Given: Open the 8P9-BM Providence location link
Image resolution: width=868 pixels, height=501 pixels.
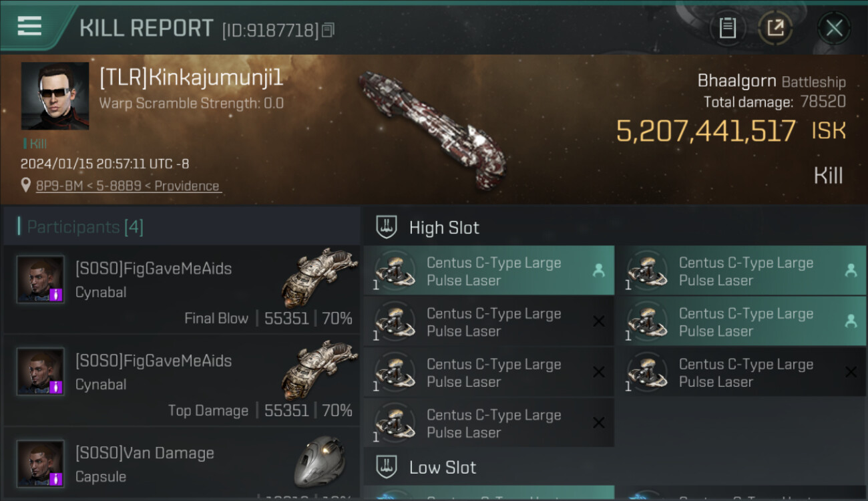Looking at the screenshot, I should [x=128, y=186].
